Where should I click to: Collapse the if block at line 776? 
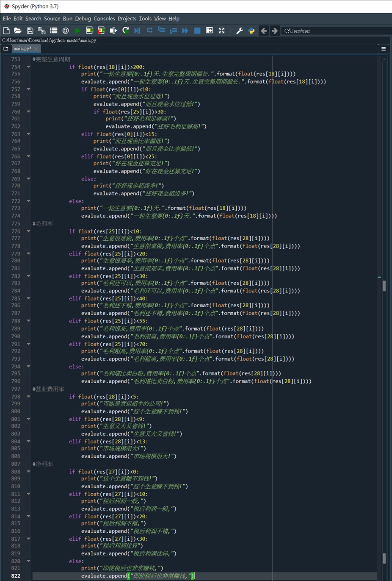28,231
